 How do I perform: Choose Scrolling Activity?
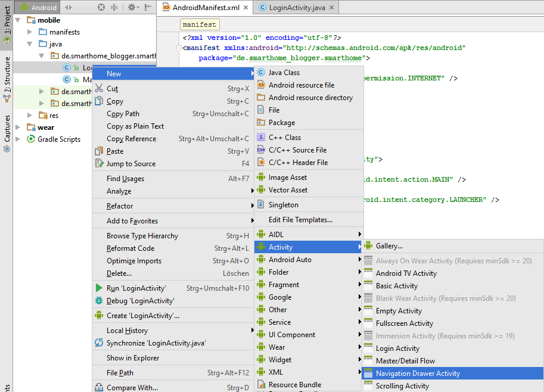point(452,385)
